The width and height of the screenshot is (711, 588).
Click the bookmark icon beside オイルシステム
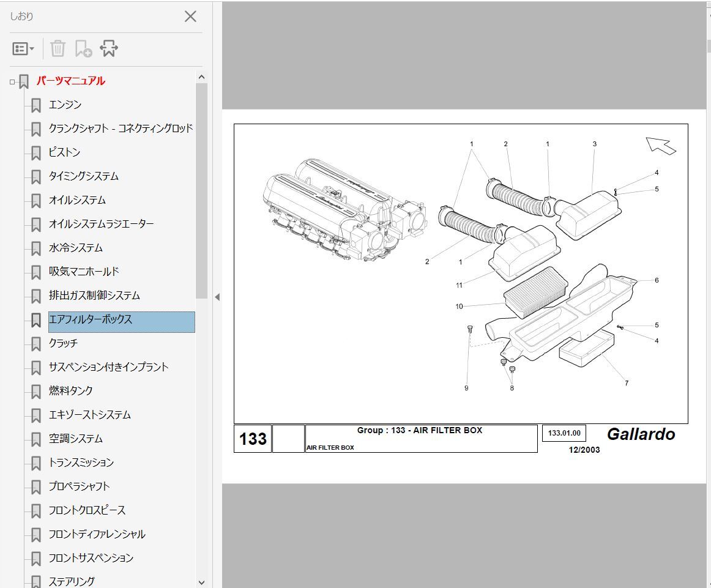(x=36, y=201)
